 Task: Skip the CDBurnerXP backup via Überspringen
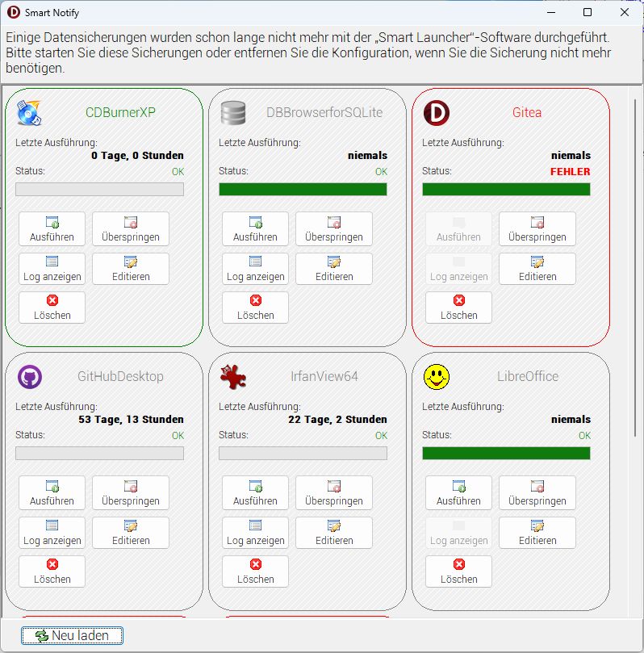[x=131, y=228]
